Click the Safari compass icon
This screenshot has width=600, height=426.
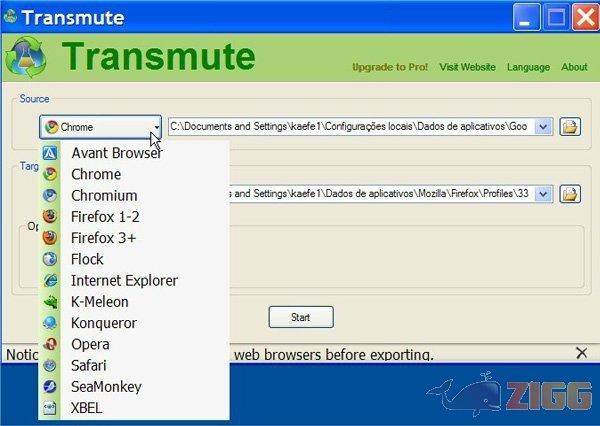[50, 366]
